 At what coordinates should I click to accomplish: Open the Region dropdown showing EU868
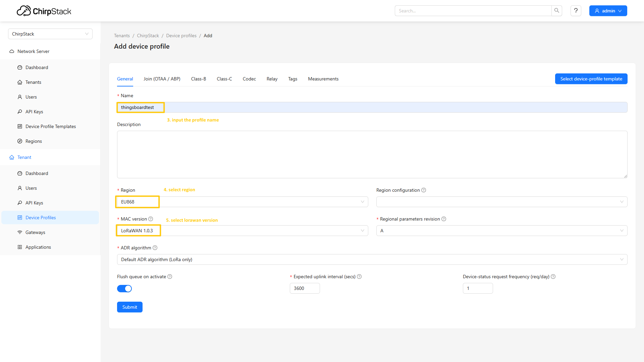coord(242,202)
